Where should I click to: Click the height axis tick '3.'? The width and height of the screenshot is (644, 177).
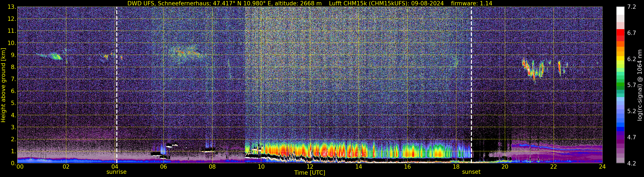click(x=13, y=127)
